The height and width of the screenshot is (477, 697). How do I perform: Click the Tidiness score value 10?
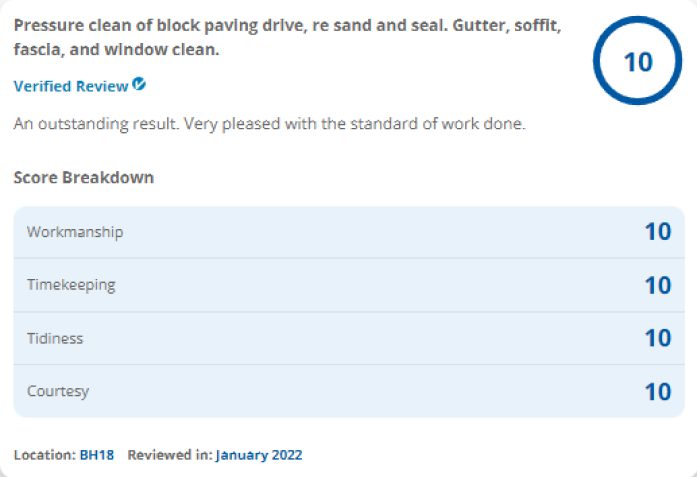click(658, 338)
